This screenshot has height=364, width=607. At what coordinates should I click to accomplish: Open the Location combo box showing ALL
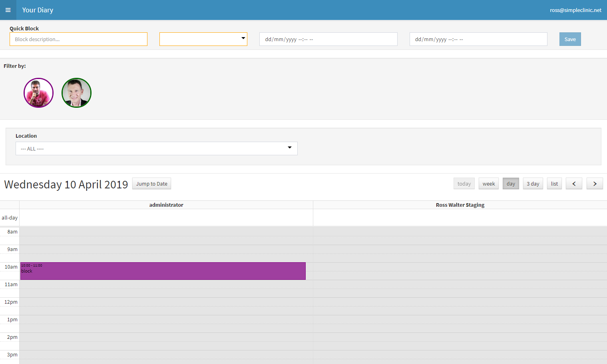pyautogui.click(x=156, y=148)
